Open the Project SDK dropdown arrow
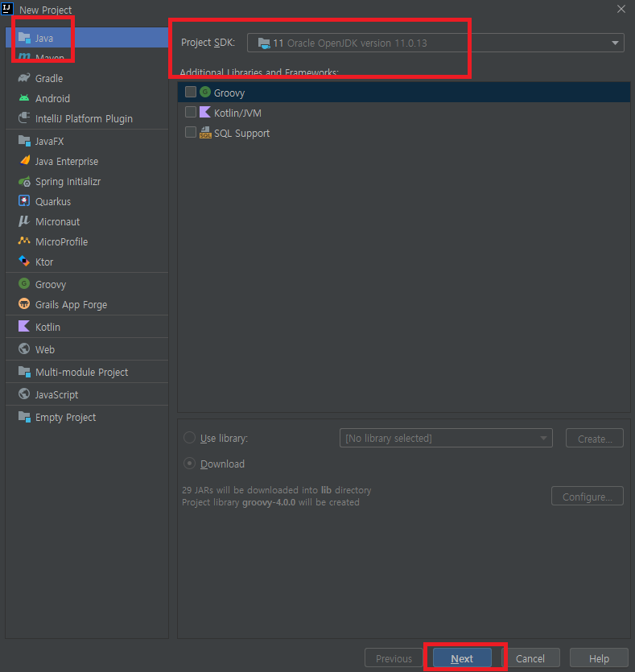This screenshot has width=635, height=672. [x=616, y=43]
